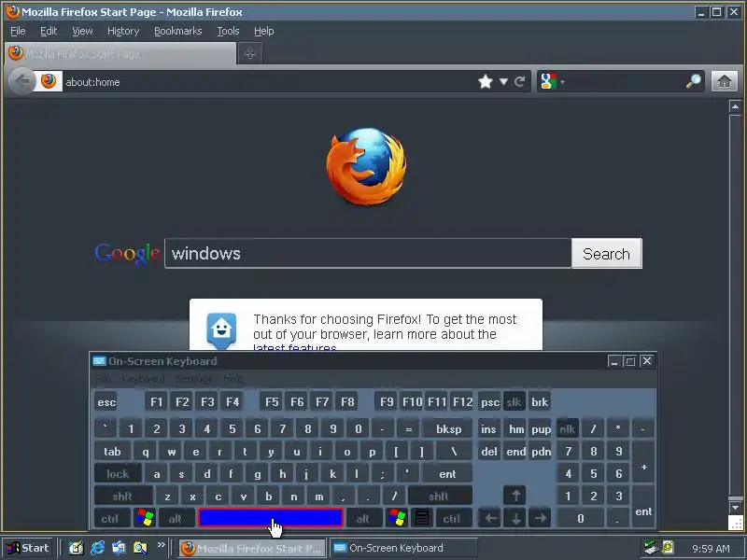
Task: Click the search magnifier quick launch icon
Action: [141, 548]
